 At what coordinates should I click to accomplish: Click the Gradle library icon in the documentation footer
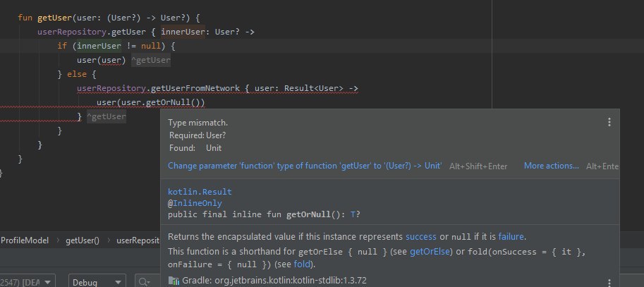pos(174,281)
